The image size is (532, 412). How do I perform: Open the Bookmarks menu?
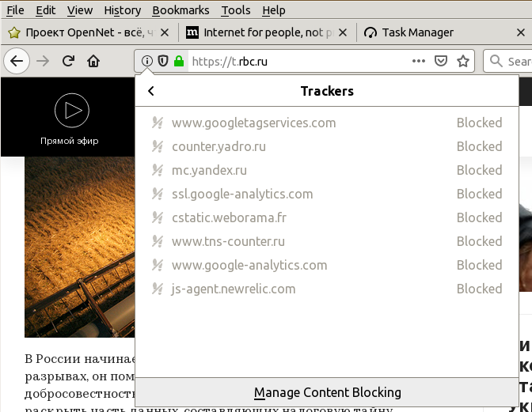[x=180, y=10]
